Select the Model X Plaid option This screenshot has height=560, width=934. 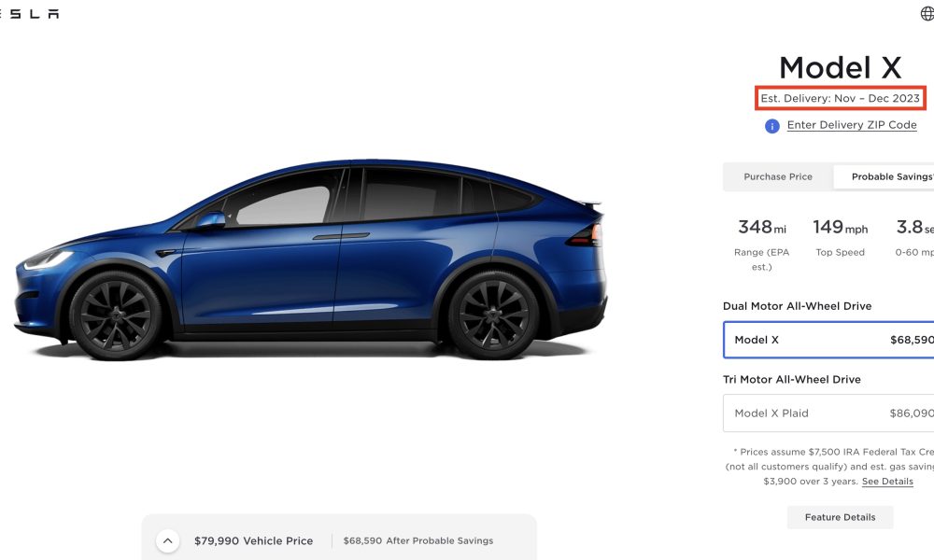tap(828, 413)
